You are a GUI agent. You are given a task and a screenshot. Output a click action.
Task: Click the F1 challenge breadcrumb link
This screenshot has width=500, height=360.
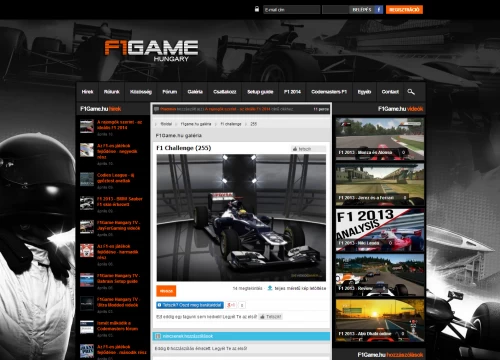click(231, 124)
